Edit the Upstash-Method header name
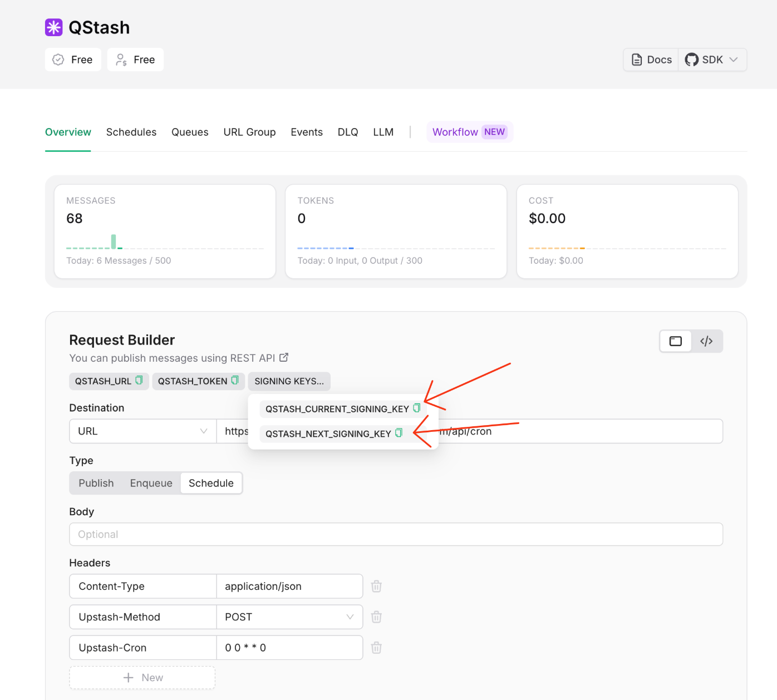777x700 pixels. pos(143,617)
